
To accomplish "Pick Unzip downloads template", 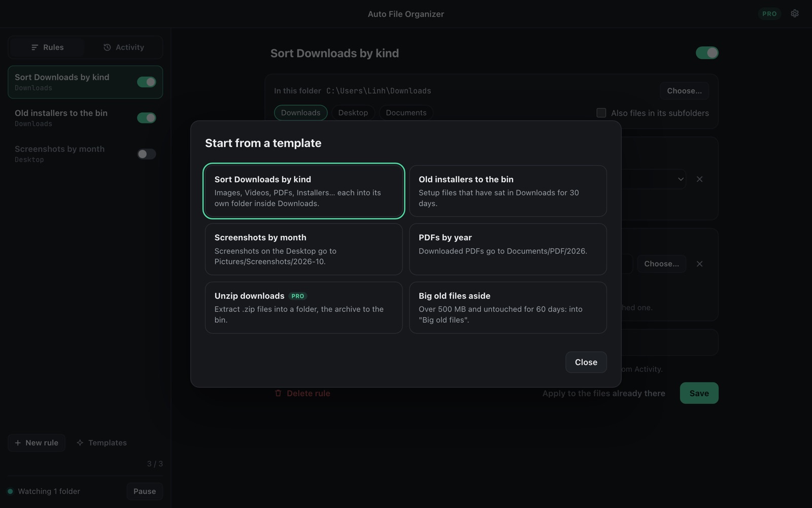I will (x=303, y=308).
